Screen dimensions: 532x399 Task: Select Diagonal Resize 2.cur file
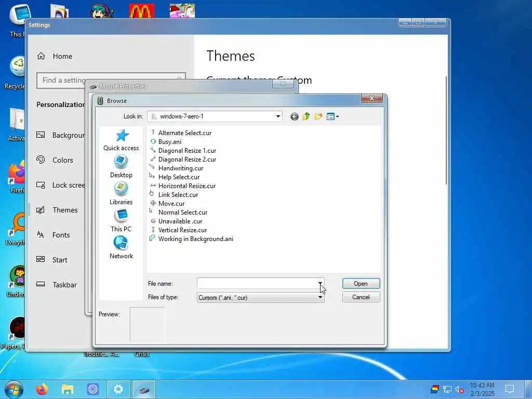point(183,159)
